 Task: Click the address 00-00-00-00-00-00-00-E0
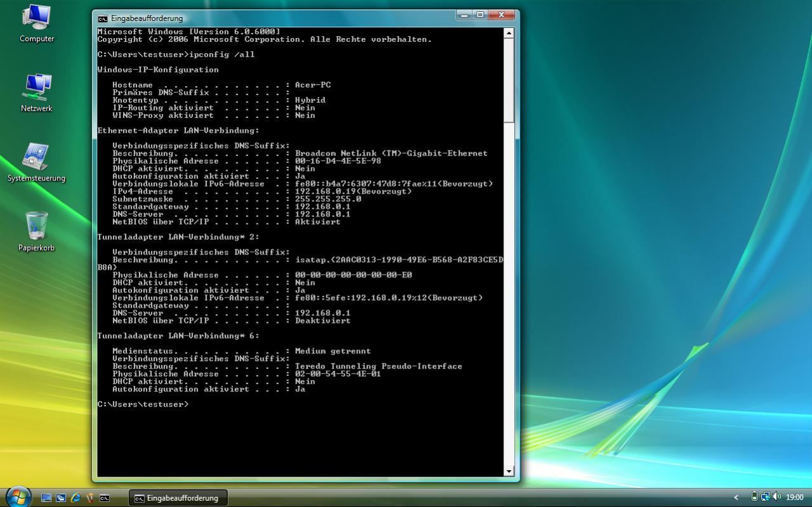point(354,275)
